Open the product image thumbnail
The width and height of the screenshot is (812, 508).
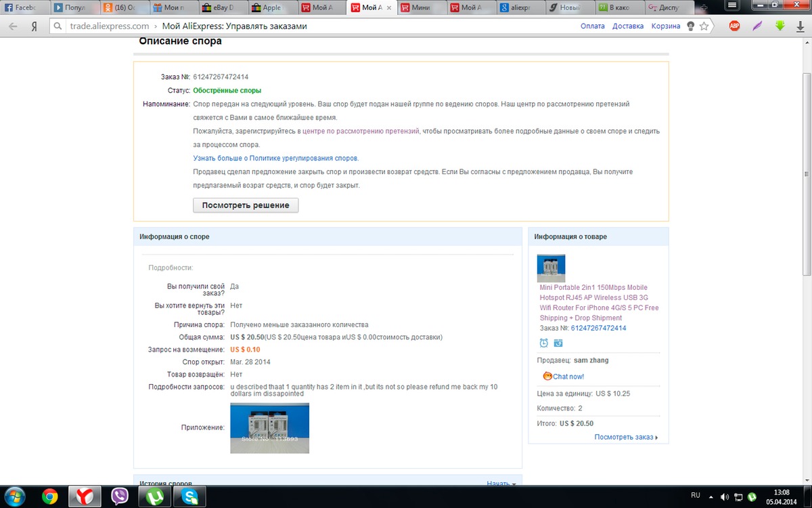click(551, 268)
